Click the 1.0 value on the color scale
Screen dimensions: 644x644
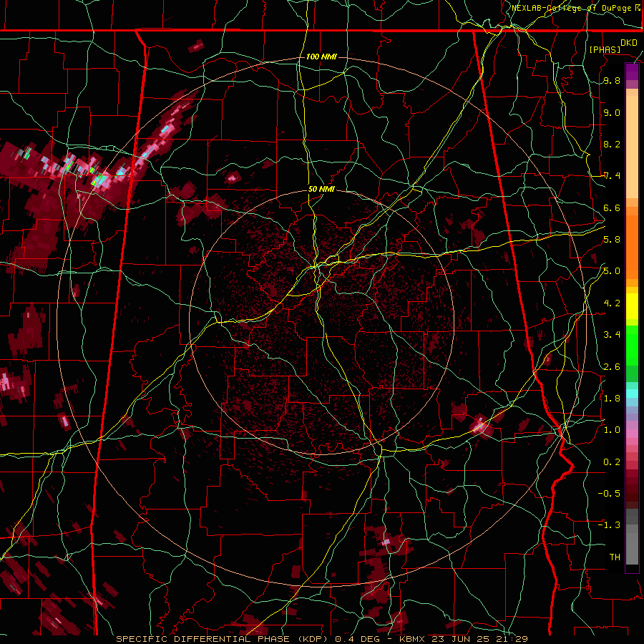coord(612,430)
